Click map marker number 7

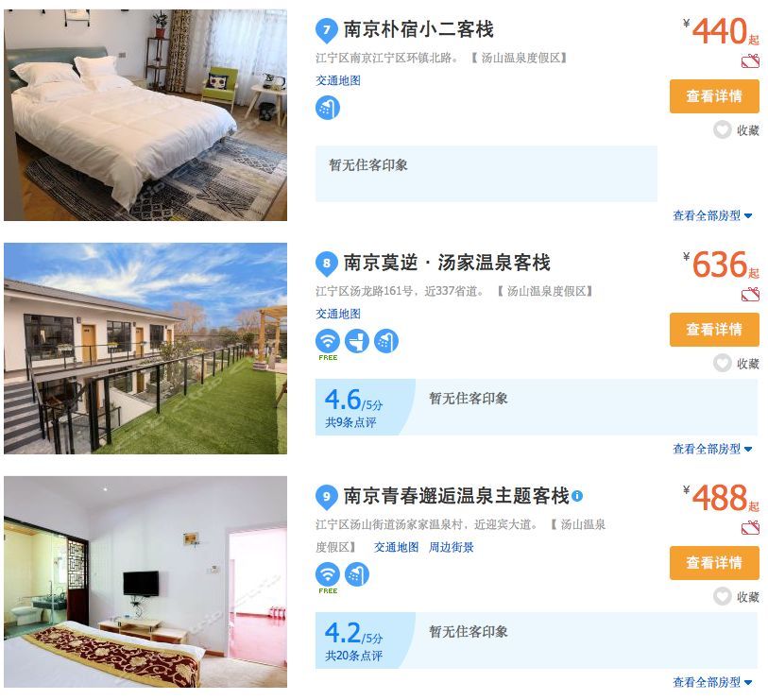point(327,30)
